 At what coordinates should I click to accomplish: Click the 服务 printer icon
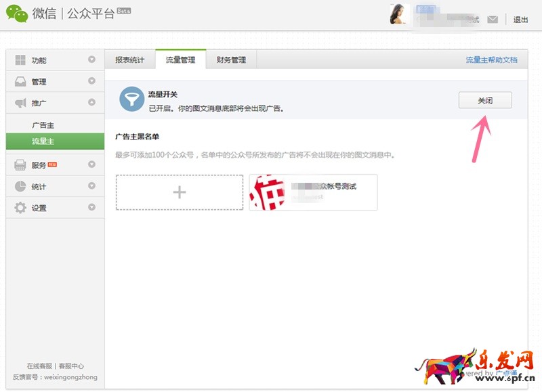pyautogui.click(x=20, y=165)
